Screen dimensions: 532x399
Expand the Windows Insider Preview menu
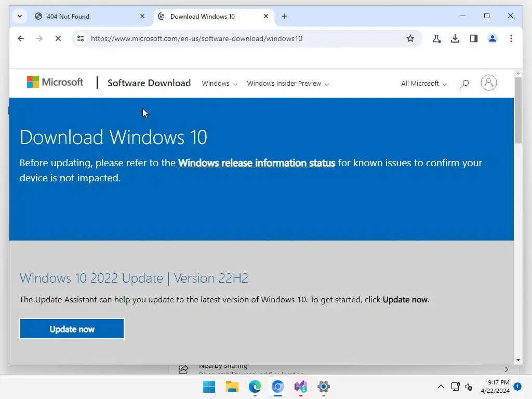point(288,84)
